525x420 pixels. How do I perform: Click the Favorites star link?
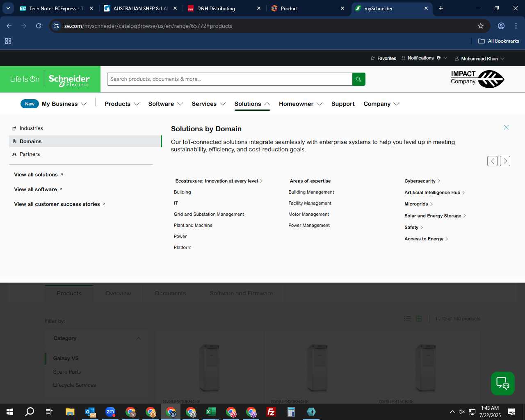(x=383, y=58)
